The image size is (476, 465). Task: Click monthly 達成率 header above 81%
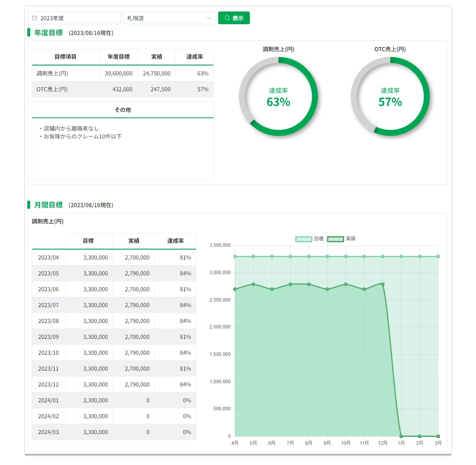[x=175, y=241]
